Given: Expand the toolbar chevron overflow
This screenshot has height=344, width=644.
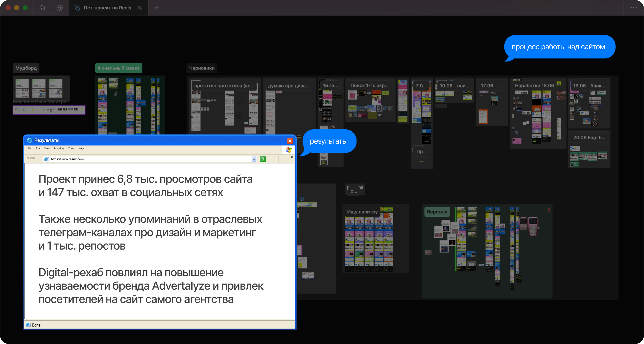Looking at the screenshot, I should (x=292, y=157).
